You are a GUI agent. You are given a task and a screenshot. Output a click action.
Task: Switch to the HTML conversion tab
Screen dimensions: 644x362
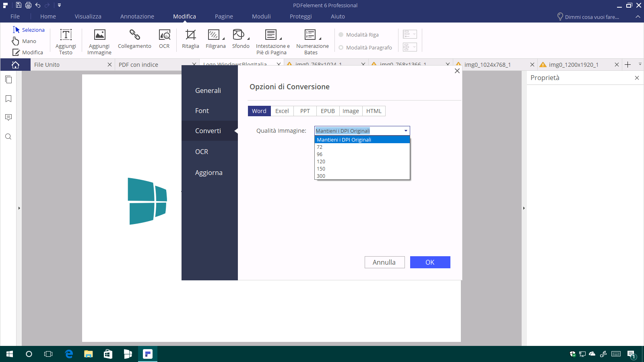point(374,111)
